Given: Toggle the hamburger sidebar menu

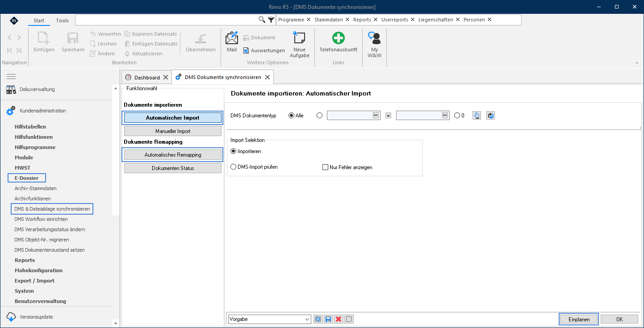Looking at the screenshot, I should coord(11,77).
